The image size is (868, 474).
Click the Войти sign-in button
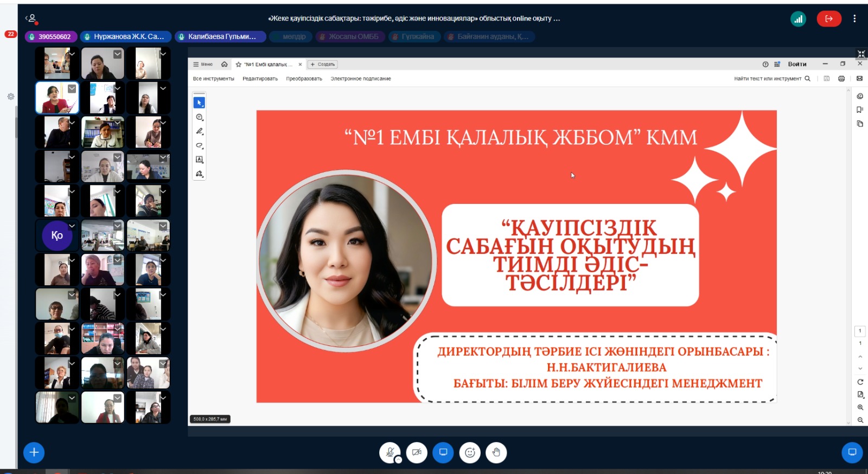[797, 64]
